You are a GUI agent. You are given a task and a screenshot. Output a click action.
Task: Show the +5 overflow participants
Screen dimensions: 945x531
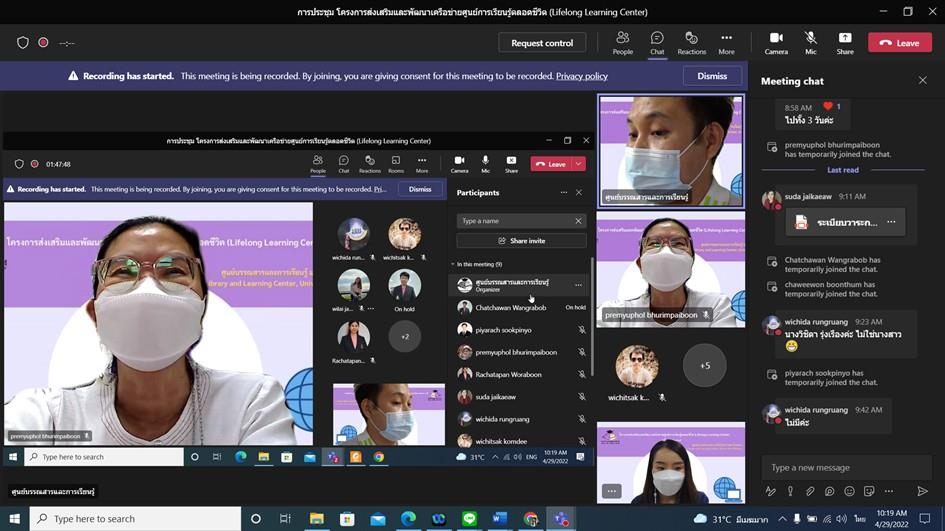coord(705,366)
